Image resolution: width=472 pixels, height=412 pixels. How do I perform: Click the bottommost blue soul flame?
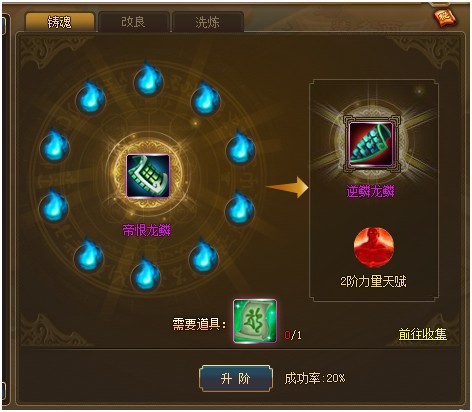pyautogui.click(x=146, y=275)
